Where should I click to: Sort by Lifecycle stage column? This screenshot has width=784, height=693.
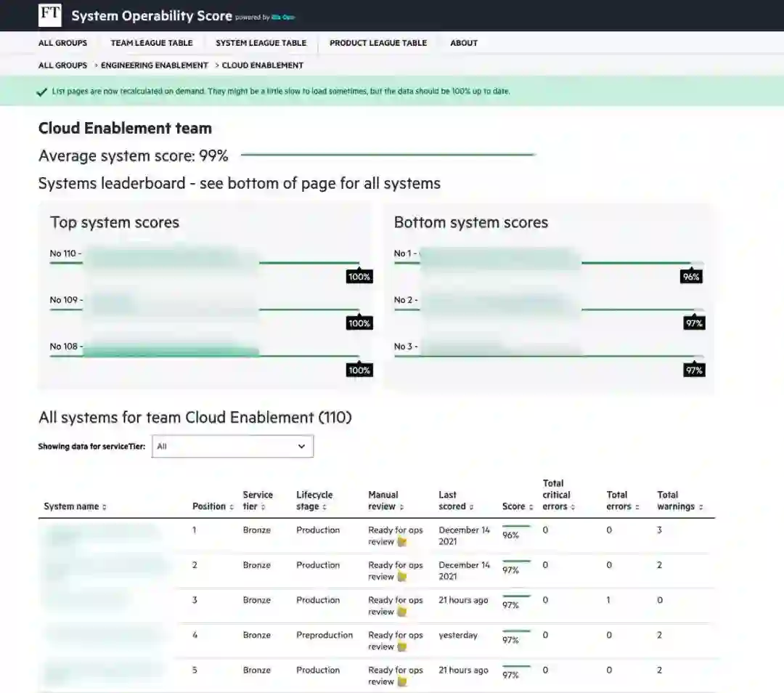(x=324, y=507)
